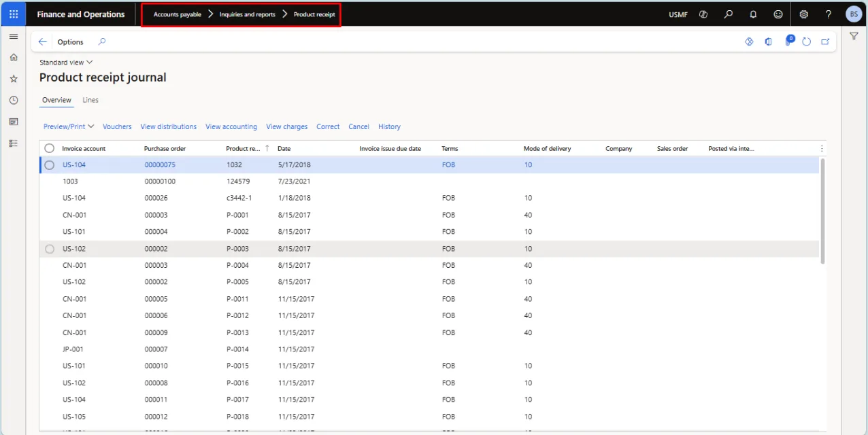
Task: Click date 7/23/2021 cell
Action: point(294,181)
